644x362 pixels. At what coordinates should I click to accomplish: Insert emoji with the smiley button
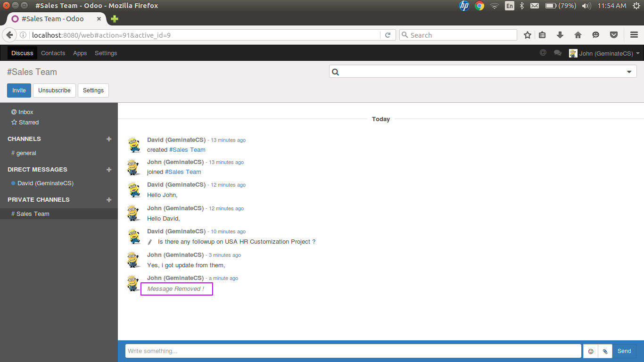(591, 351)
